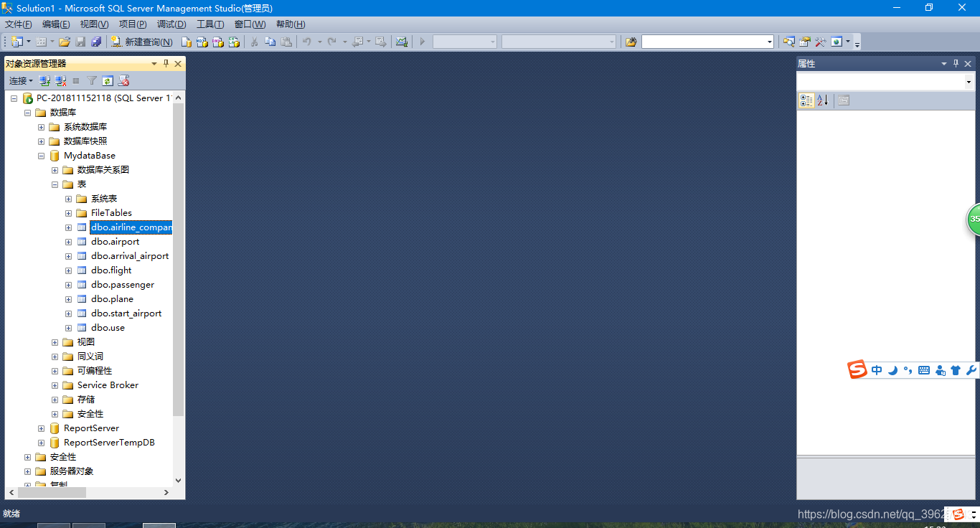Viewport: 980px width, 528px height.
Task: Click the red Stop Activity icon in Object Explorer
Action: click(x=123, y=80)
